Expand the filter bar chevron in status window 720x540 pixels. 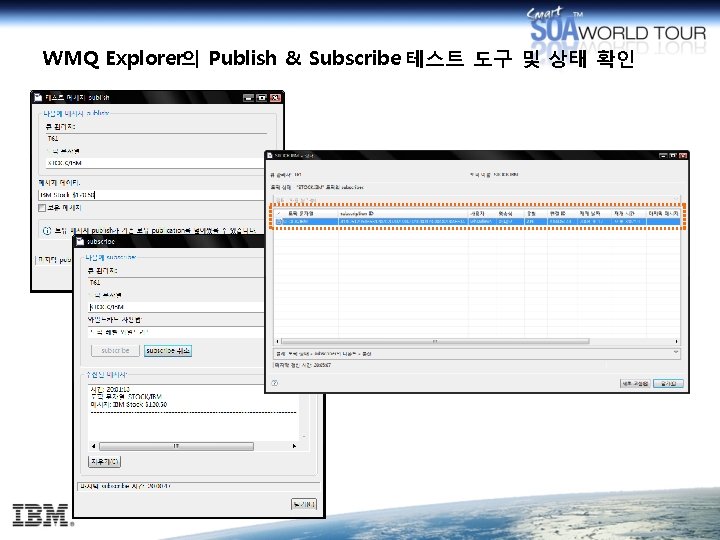pos(676,198)
